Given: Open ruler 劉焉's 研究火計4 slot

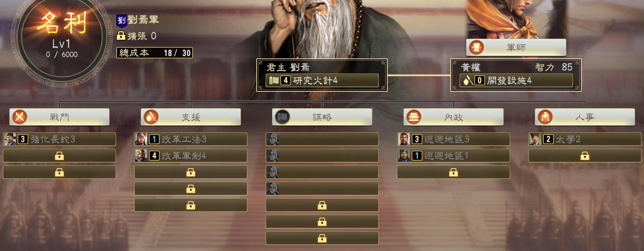Looking at the screenshot, I should click(322, 80).
